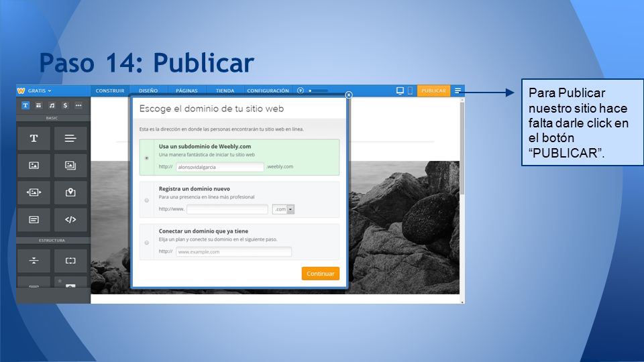Click the new domain name input field
This screenshot has width=644, height=362.
point(227,209)
